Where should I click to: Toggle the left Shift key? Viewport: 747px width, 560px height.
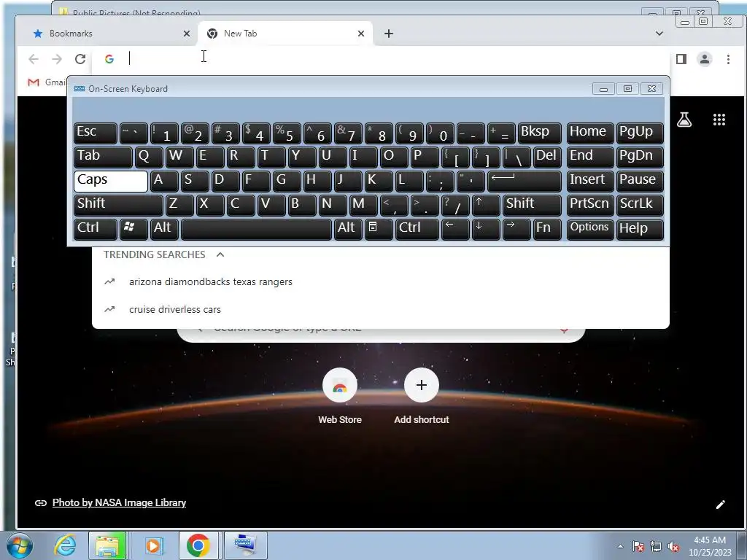118,205
